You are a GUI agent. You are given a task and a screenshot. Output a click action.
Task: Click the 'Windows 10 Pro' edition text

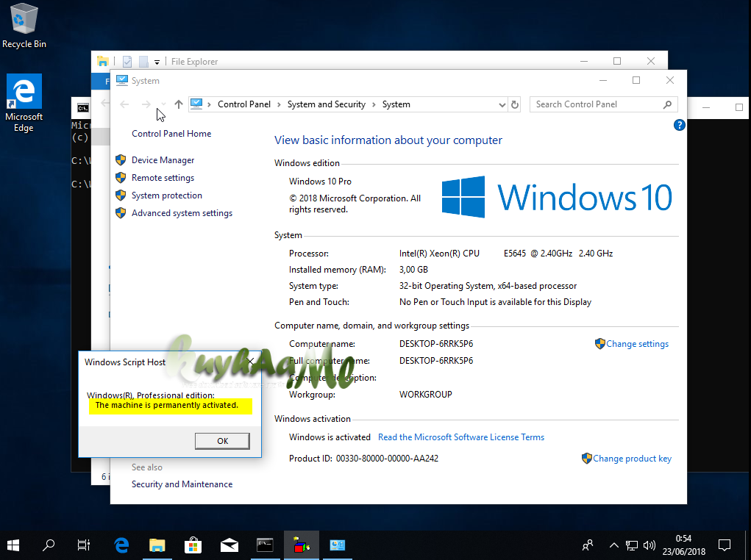[320, 182]
